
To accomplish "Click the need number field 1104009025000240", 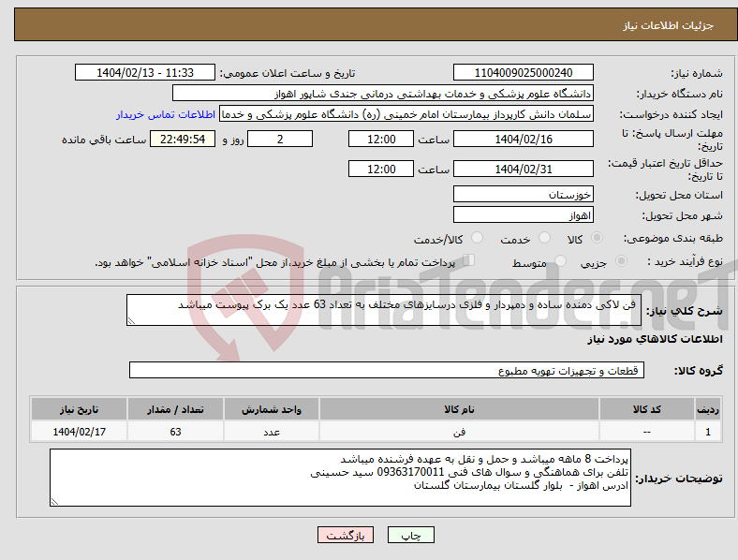I will coord(523,72).
